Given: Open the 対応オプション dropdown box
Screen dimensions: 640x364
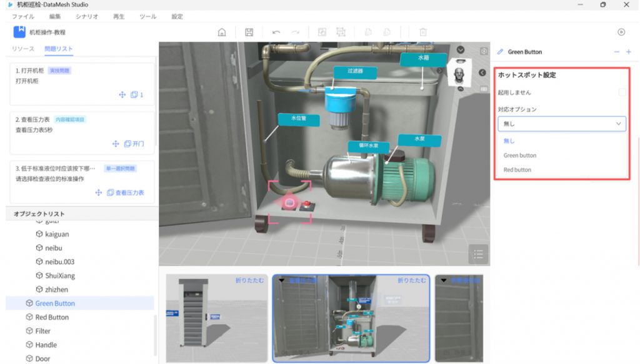Looking at the screenshot, I should [561, 124].
